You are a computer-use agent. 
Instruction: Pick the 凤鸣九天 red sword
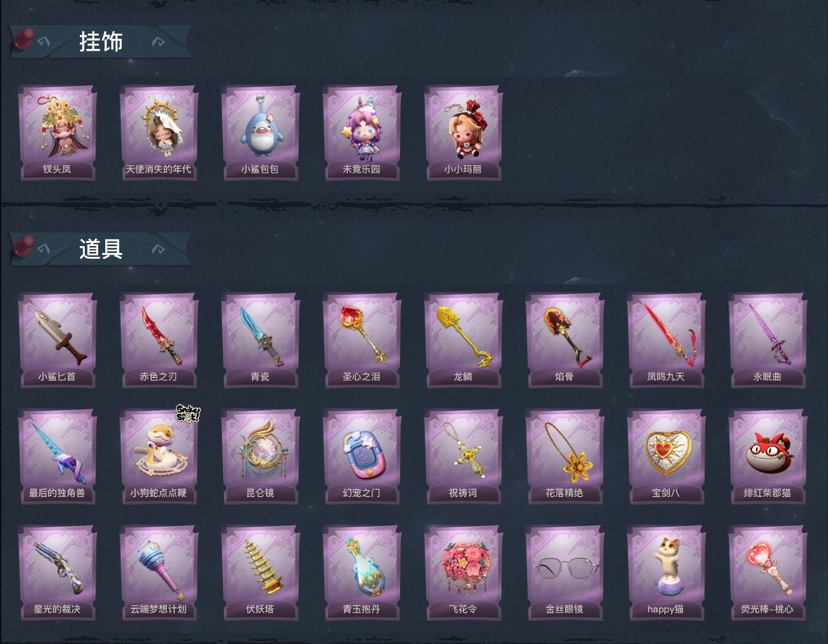pyautogui.click(x=665, y=340)
